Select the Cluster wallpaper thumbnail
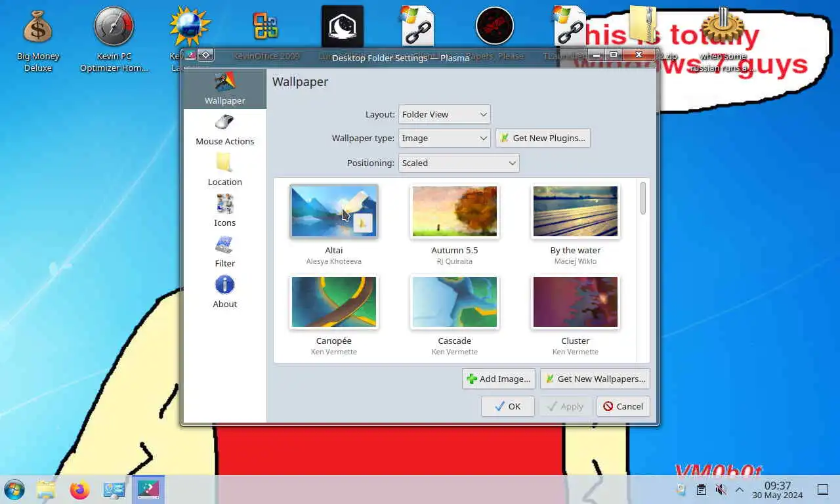 point(576,302)
